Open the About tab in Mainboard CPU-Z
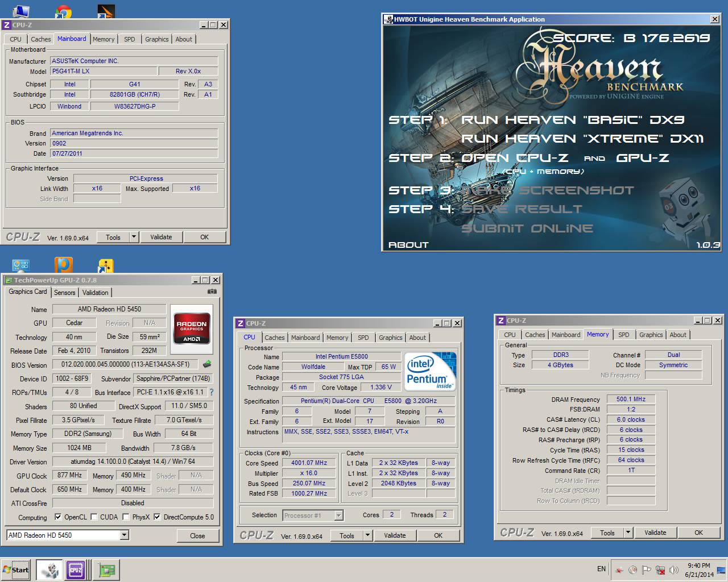Viewport: 728px width, 582px height. point(184,39)
